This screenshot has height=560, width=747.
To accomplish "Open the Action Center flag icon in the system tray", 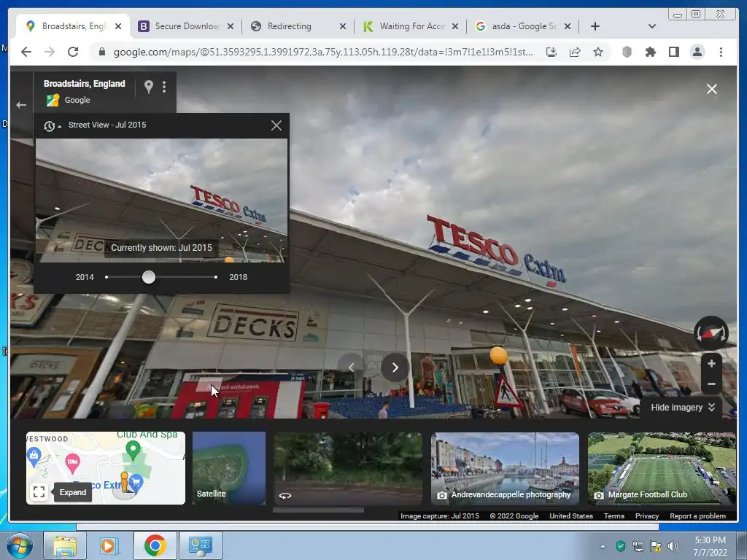I will [x=656, y=546].
